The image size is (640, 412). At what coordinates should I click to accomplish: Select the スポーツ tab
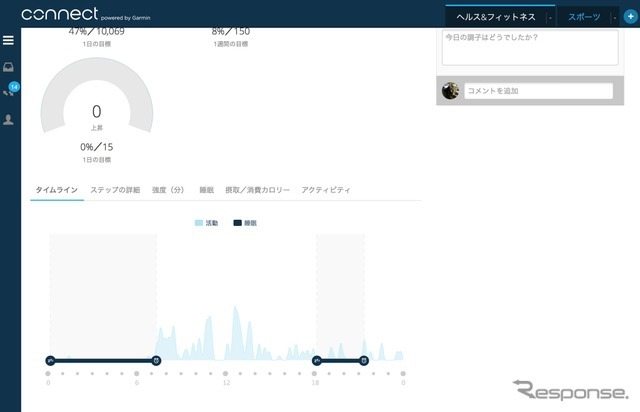tap(584, 17)
